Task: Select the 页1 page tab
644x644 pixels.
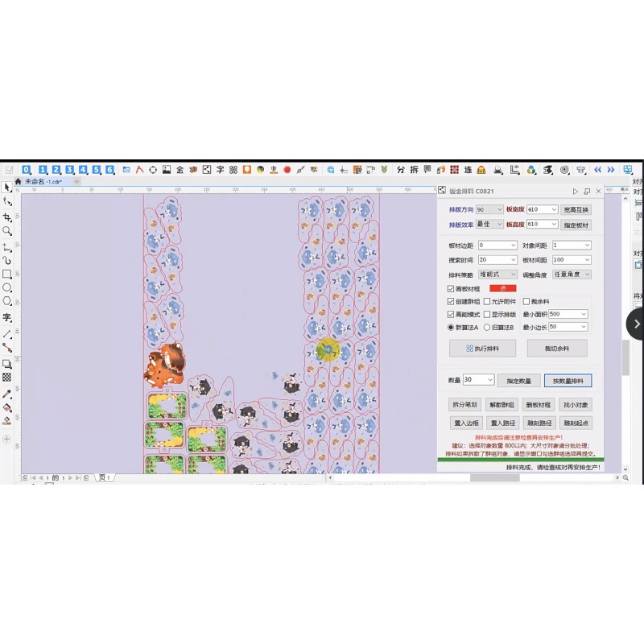Action: (x=105, y=477)
